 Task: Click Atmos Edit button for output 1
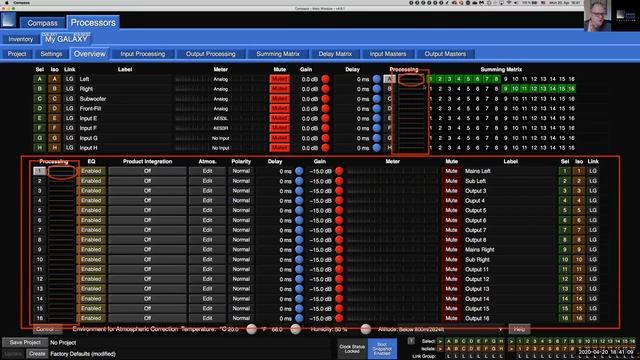click(x=207, y=171)
